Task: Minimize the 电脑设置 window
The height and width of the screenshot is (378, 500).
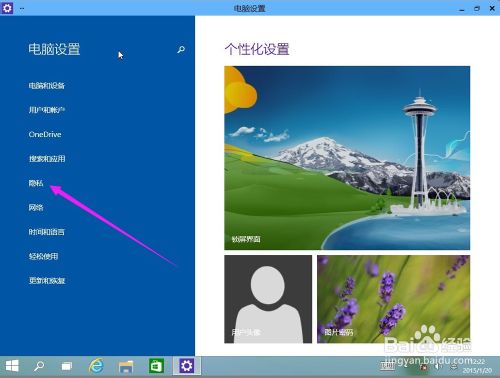Action: click(462, 9)
